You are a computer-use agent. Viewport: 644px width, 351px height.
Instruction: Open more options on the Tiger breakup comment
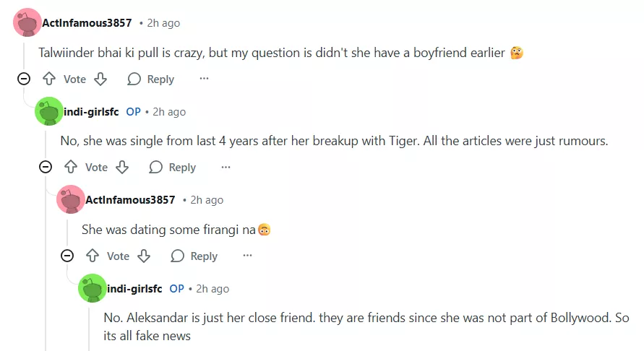[226, 167]
